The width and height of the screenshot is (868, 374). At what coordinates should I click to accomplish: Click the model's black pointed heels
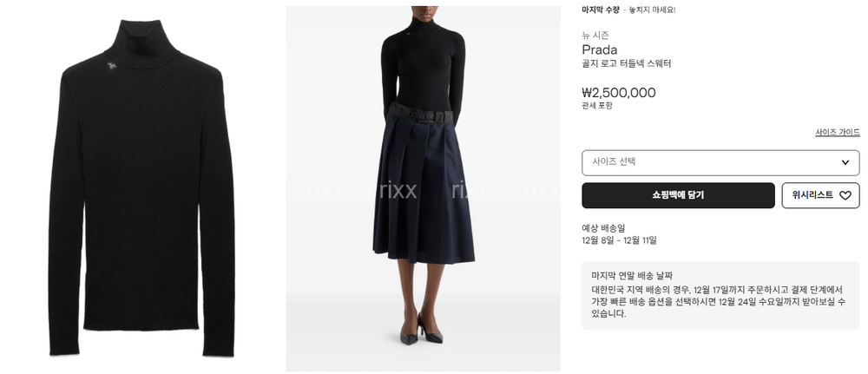[x=421, y=329]
